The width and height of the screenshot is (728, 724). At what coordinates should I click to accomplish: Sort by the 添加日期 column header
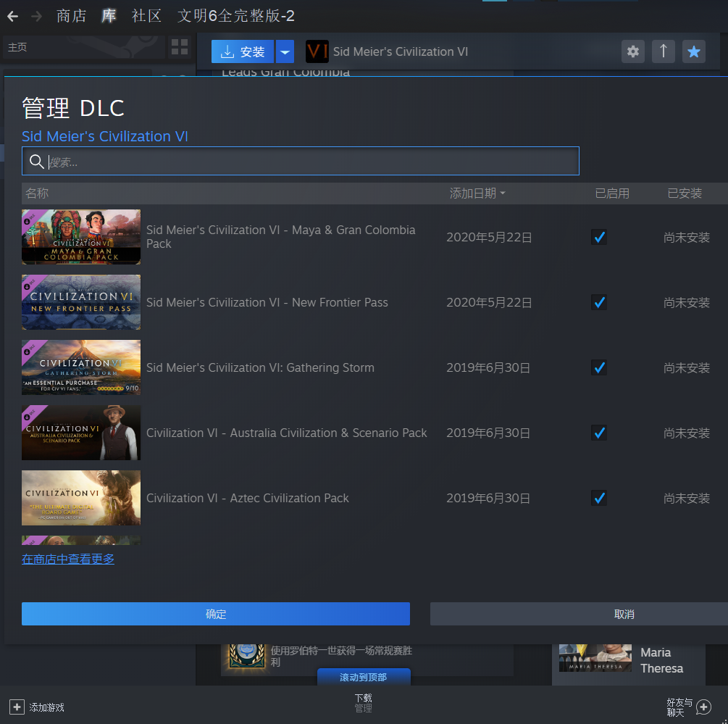point(477,194)
